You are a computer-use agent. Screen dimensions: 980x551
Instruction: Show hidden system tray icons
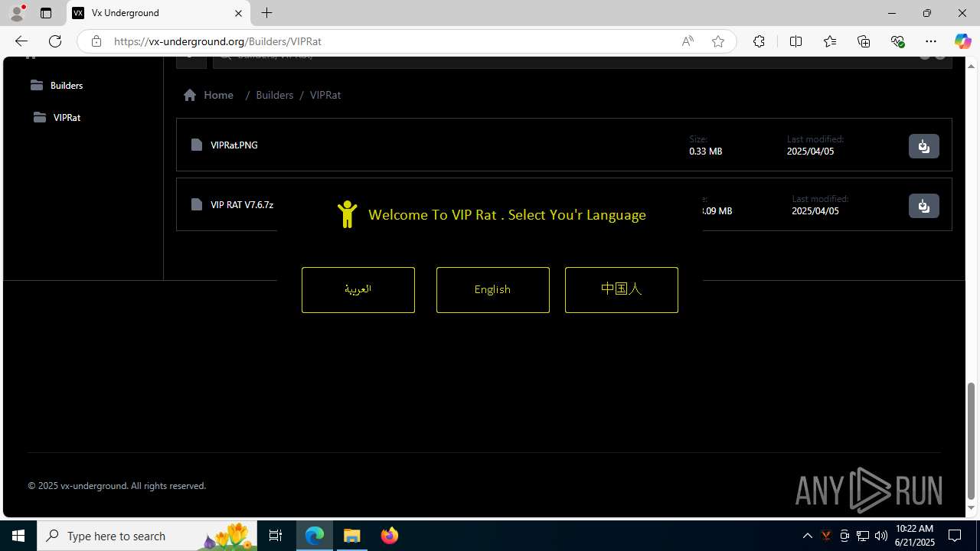pos(807,536)
